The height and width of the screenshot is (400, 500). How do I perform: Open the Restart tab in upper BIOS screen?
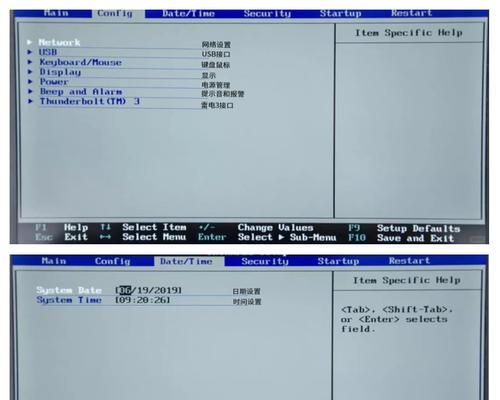click(411, 13)
